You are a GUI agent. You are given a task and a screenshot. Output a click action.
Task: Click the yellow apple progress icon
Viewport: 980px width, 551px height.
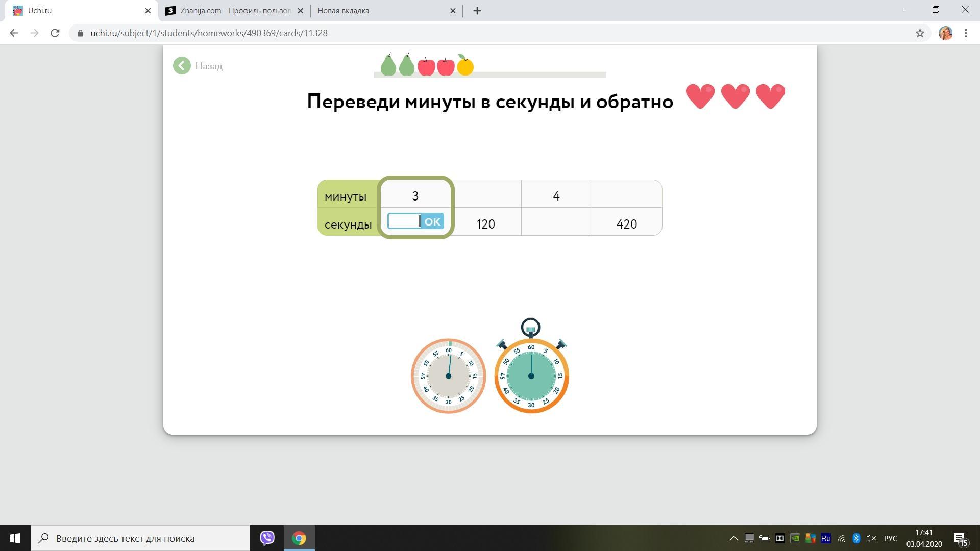coord(465,65)
